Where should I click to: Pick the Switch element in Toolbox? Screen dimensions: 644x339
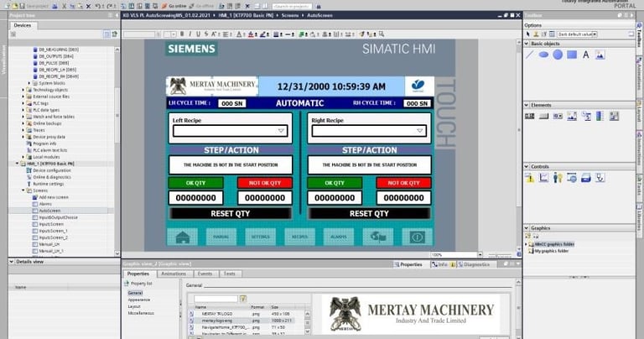click(x=614, y=117)
